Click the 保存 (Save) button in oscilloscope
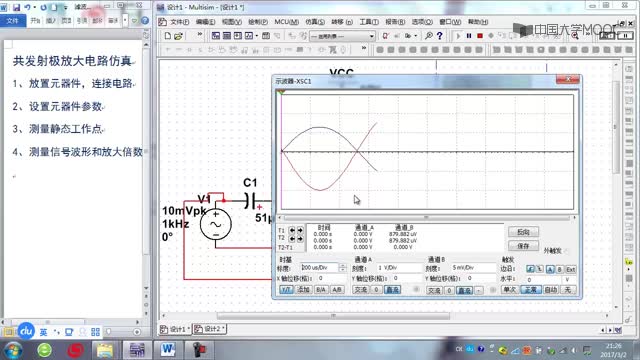 click(523, 246)
